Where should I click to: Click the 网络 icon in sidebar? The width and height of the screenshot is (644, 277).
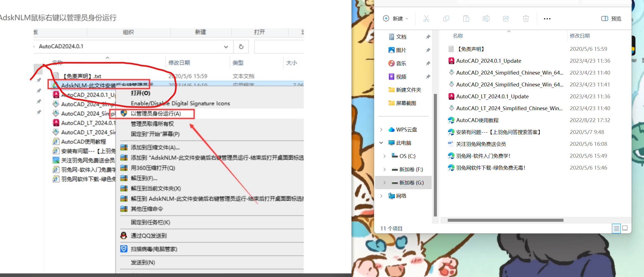click(x=391, y=196)
